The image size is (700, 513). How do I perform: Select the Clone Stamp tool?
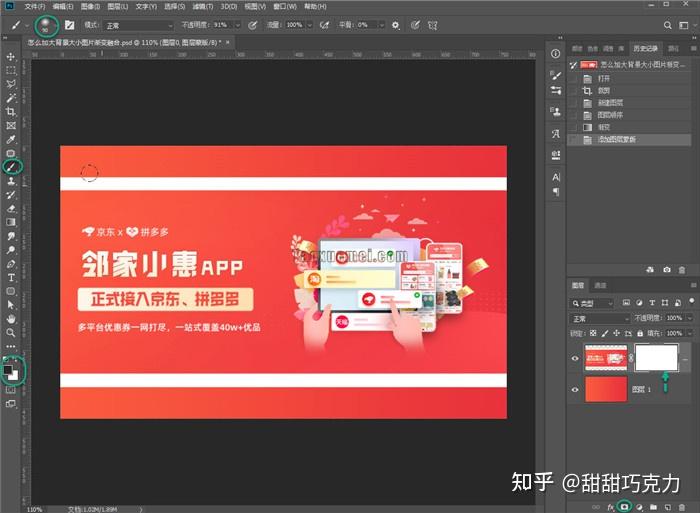tap(11, 181)
